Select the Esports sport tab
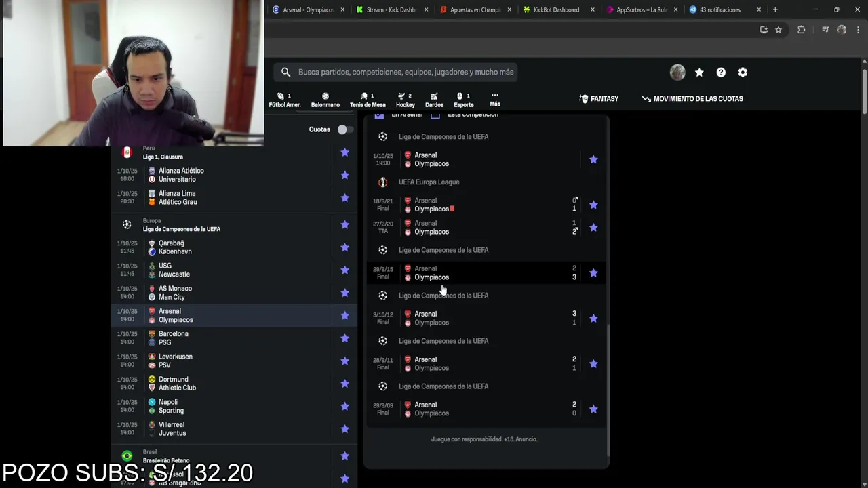 point(464,100)
